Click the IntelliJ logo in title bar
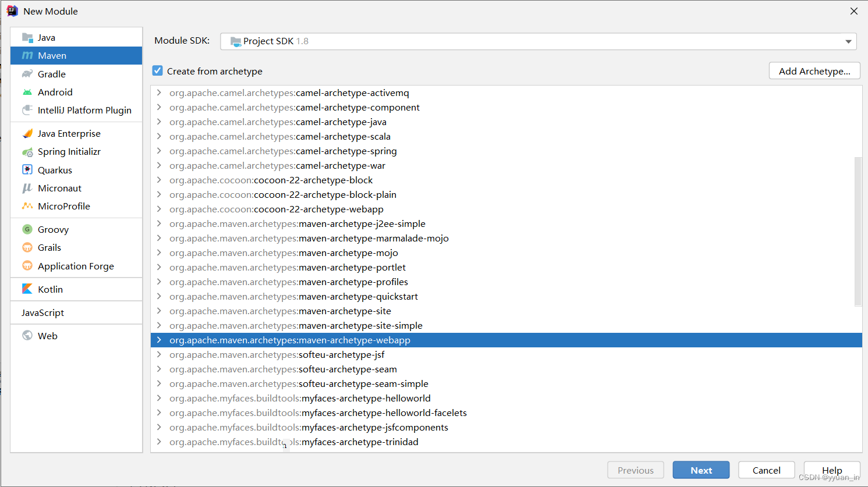 tap(12, 11)
